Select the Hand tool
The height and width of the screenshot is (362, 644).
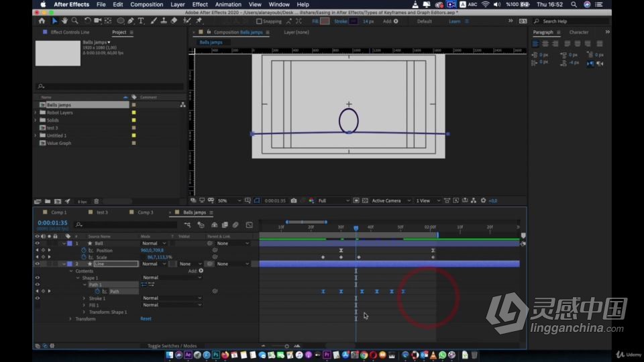[64, 21]
